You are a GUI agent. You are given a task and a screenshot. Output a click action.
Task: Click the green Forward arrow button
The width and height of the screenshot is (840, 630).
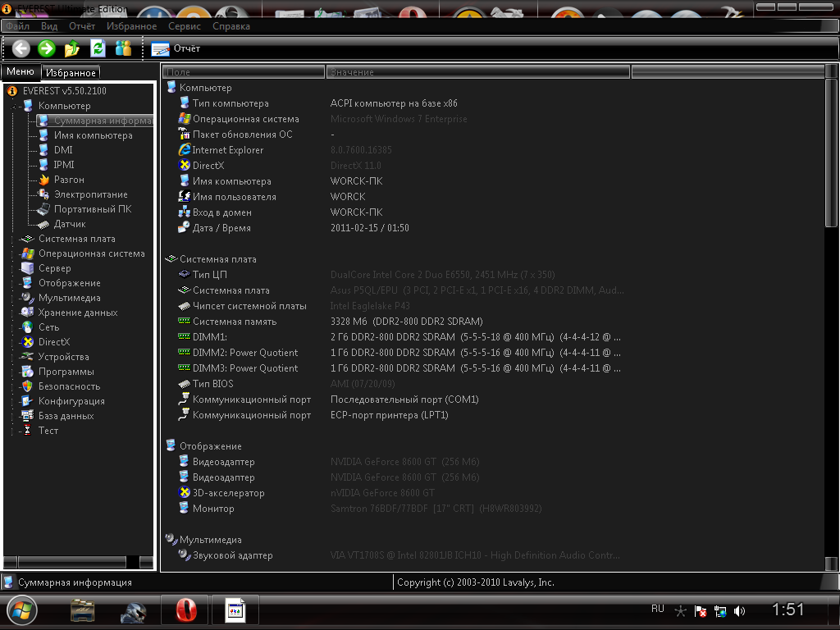point(47,48)
